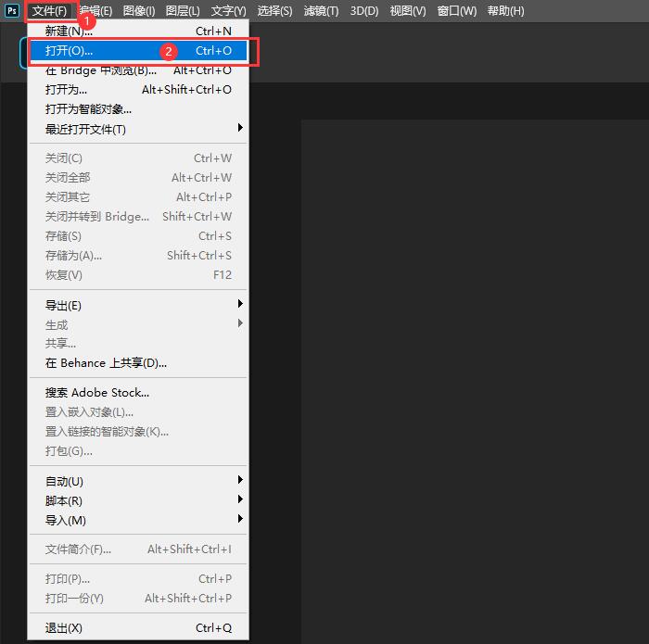Open the 图层(L) menu
The width and height of the screenshot is (649, 644).
coord(183,11)
